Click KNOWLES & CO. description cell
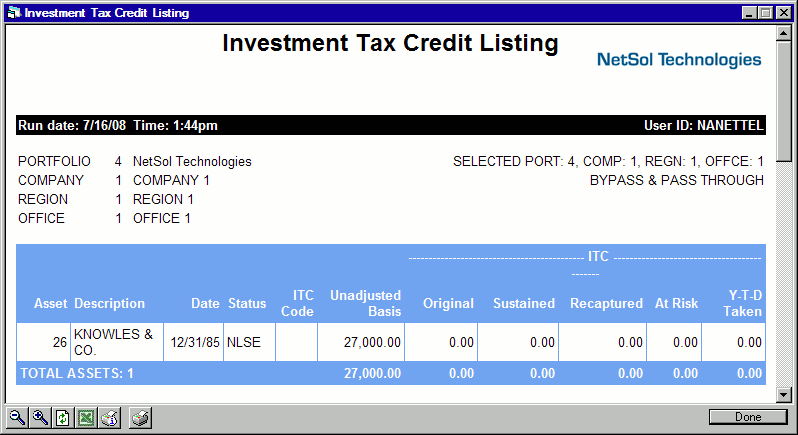 click(x=117, y=342)
